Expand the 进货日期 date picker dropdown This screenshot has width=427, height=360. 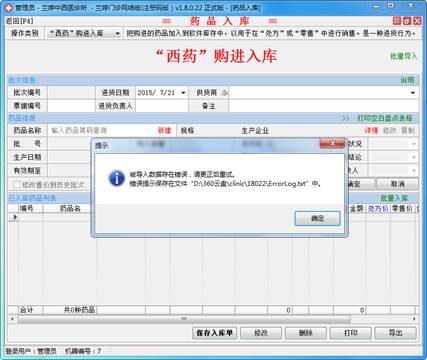pos(183,93)
